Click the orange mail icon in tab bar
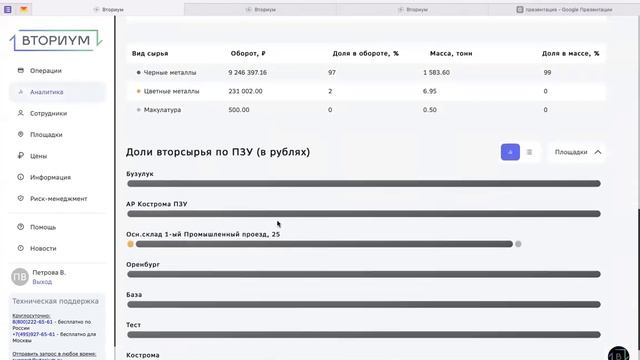Image resolution: width=640 pixels, height=360 pixels. [24, 9]
